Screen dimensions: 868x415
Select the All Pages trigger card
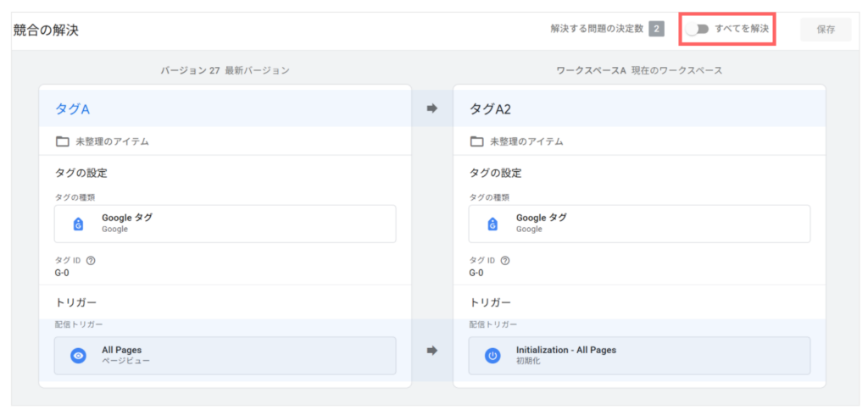(225, 356)
